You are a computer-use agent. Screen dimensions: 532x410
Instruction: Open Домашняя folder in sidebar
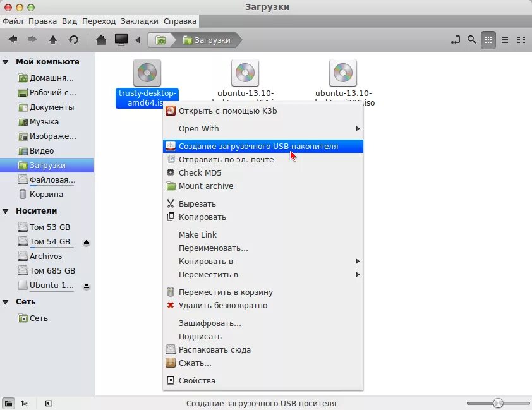(47, 78)
